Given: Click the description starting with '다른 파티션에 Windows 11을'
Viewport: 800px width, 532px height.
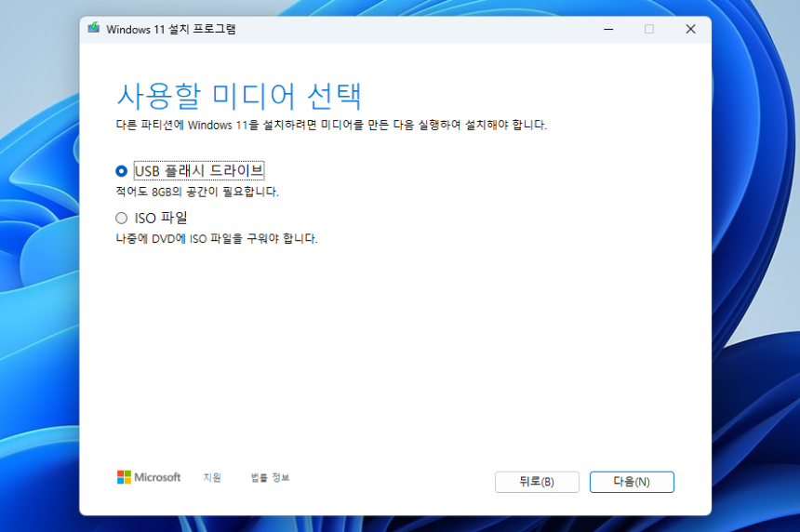Looking at the screenshot, I should point(331,125).
